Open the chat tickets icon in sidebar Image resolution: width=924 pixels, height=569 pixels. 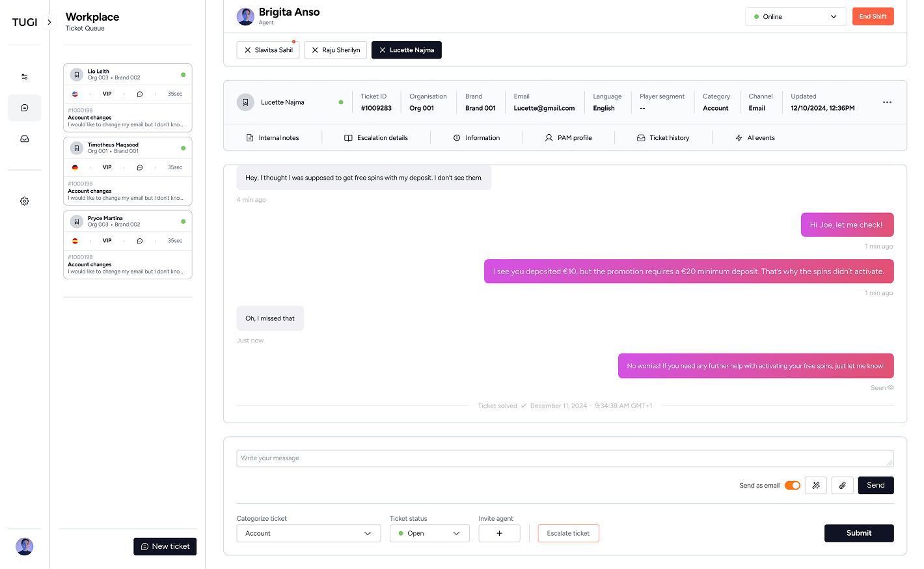(x=25, y=108)
